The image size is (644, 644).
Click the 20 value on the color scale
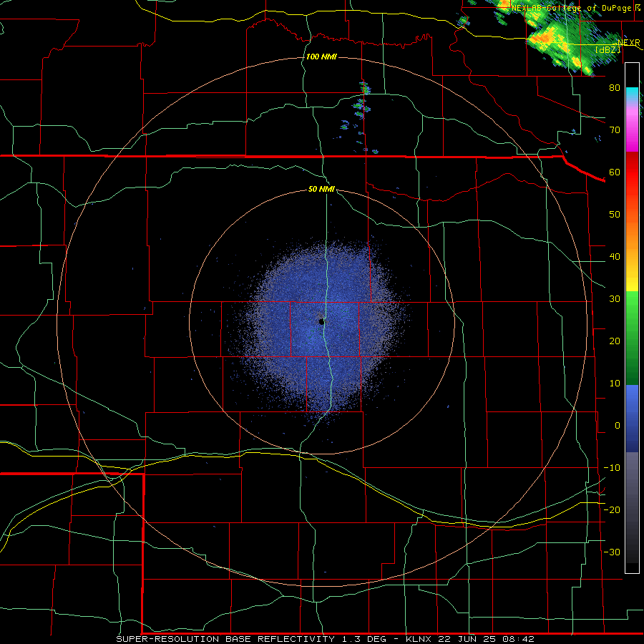pos(615,341)
